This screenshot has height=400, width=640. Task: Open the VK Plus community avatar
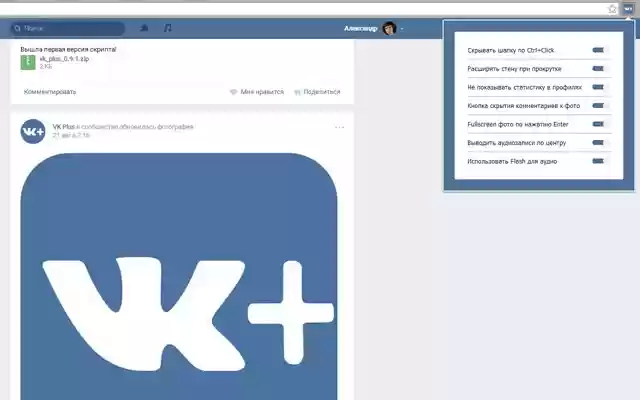(33, 131)
